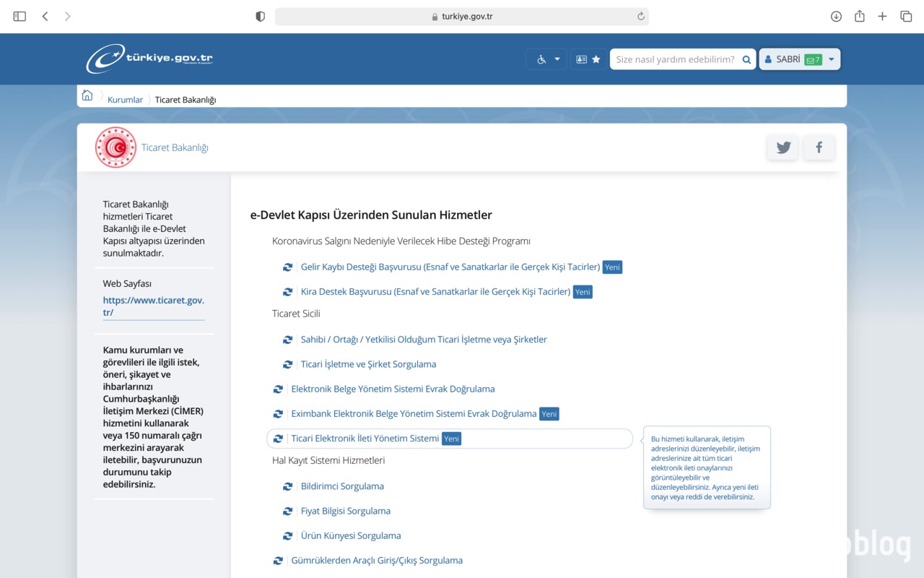Click the home icon in breadcrumb

[x=87, y=95]
